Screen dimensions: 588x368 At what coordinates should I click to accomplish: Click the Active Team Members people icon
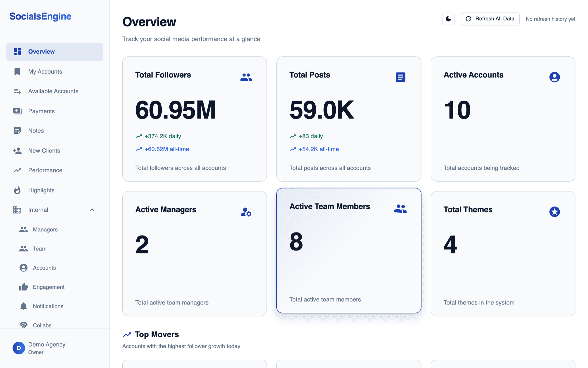(400, 209)
